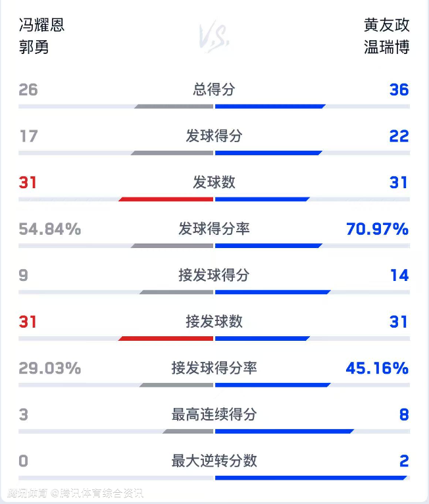The height and width of the screenshot is (504, 429).
Task: Click the 最大逆转分数 stat label
Action: coord(214,461)
